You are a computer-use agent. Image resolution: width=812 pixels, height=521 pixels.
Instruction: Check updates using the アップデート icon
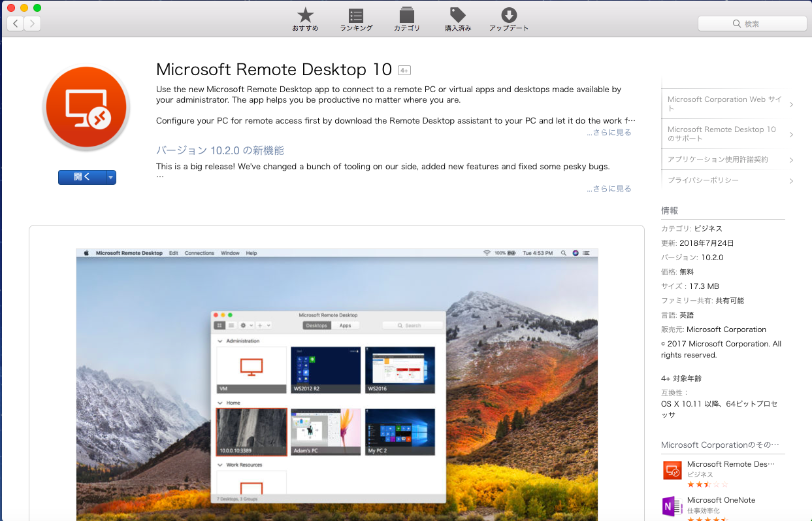[509, 18]
